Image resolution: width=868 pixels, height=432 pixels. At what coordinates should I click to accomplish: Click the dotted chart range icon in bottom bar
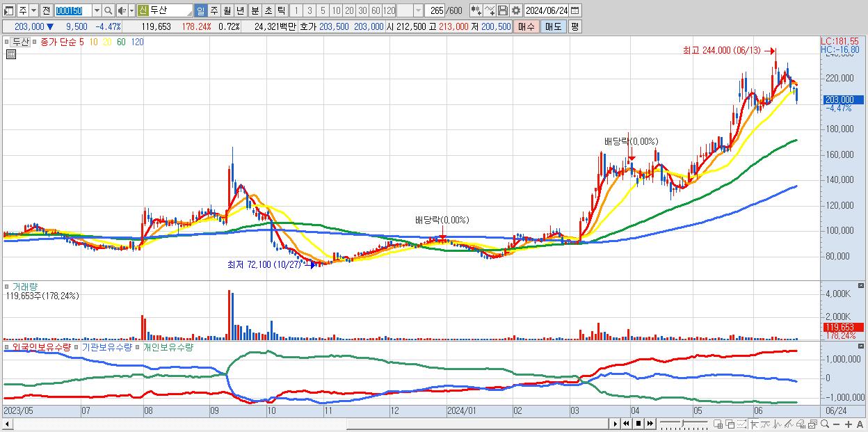point(741,424)
